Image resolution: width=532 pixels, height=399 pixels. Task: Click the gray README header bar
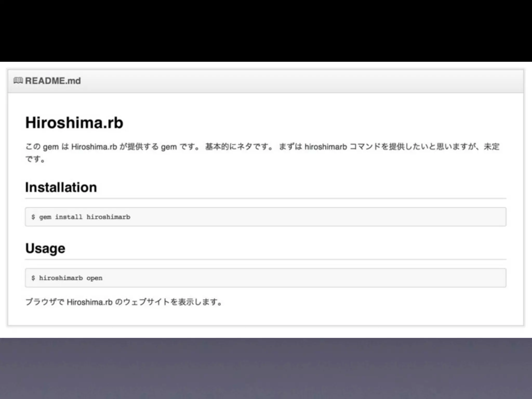pyautogui.click(x=286, y=81)
